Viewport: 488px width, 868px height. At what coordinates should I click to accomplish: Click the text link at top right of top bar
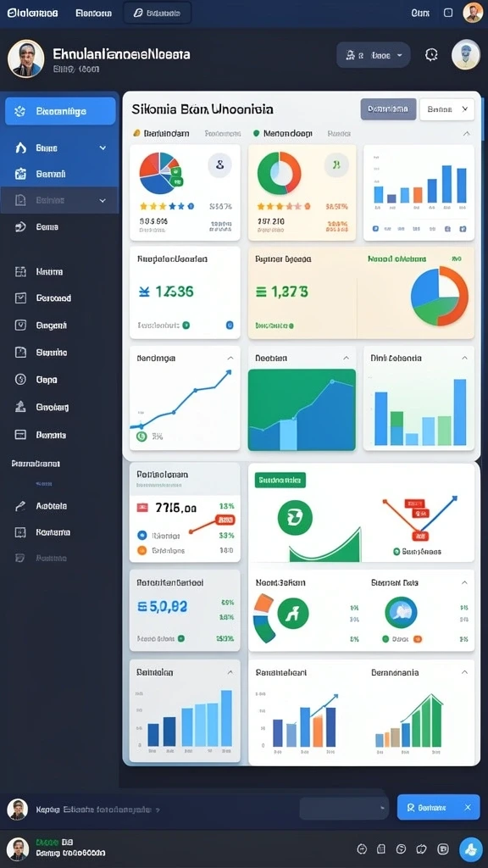tap(420, 13)
